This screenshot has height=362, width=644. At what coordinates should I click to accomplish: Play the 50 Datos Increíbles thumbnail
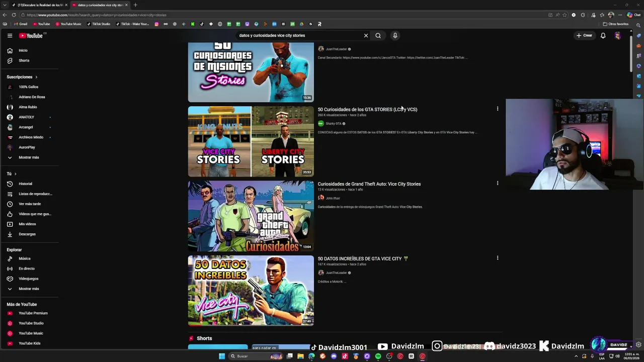coord(251,291)
